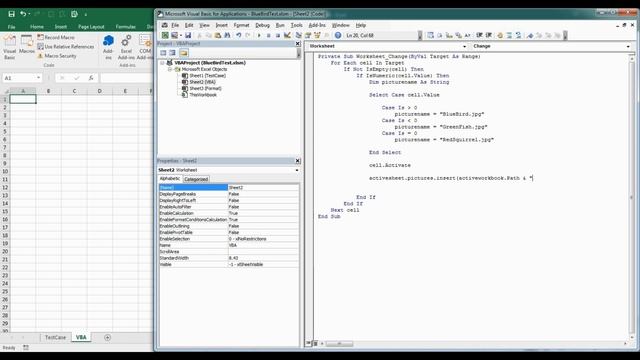Click the Reset stop icon in VBA toolbar
Viewport: 640px width, 360px height.
[278, 36]
